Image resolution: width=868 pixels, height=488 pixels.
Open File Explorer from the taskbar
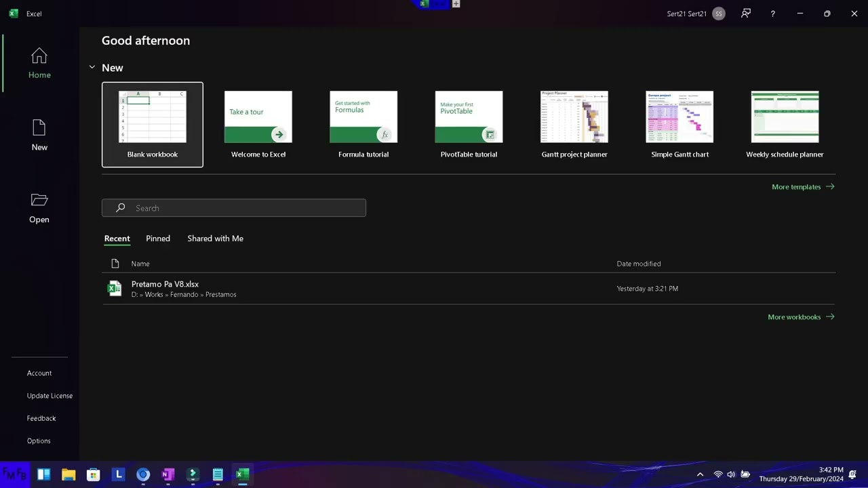(68, 474)
